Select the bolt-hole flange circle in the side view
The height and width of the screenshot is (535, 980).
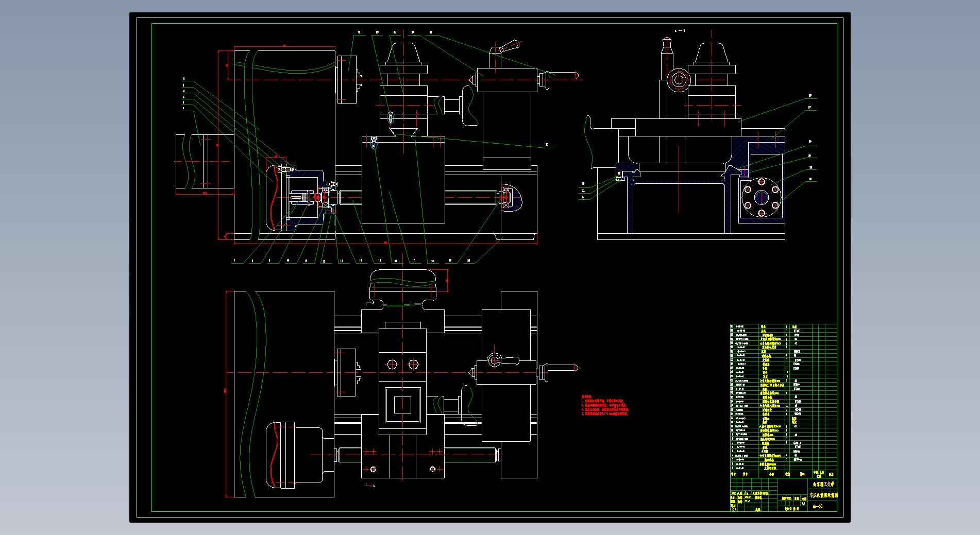click(x=762, y=197)
